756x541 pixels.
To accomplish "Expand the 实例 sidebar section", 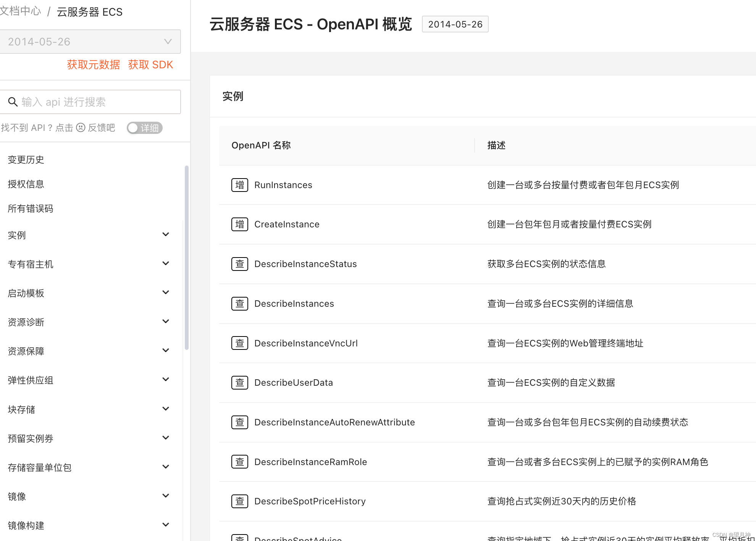I will 166,235.
